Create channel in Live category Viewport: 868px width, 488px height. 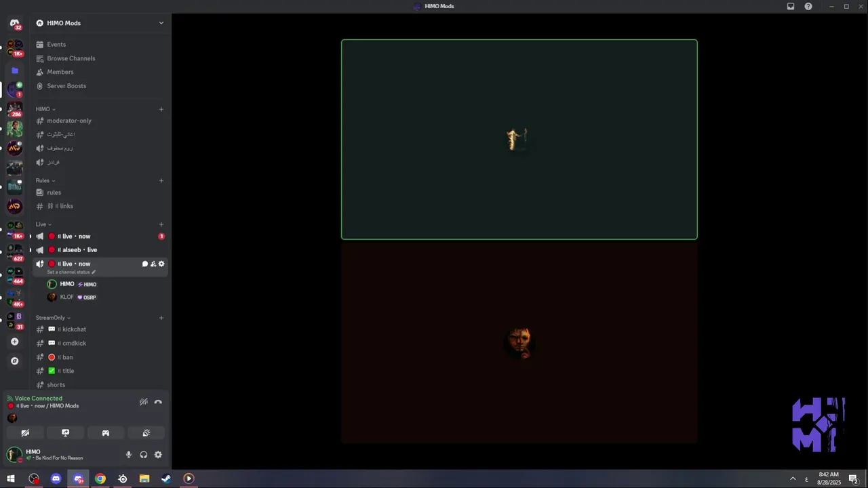pos(161,224)
